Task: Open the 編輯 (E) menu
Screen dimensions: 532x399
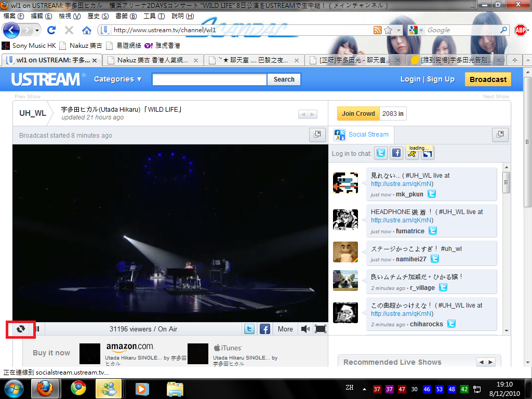Action: click(42, 16)
